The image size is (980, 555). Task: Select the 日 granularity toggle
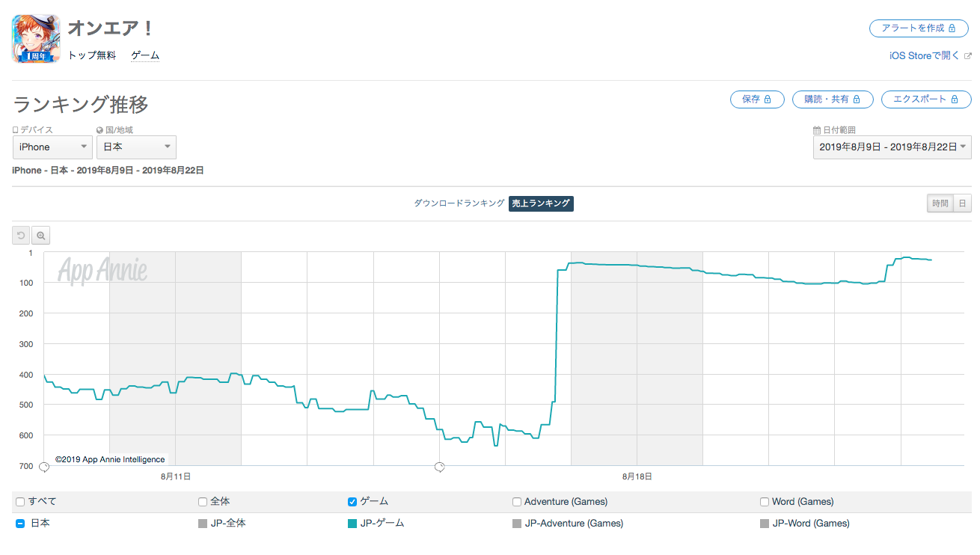(x=962, y=203)
